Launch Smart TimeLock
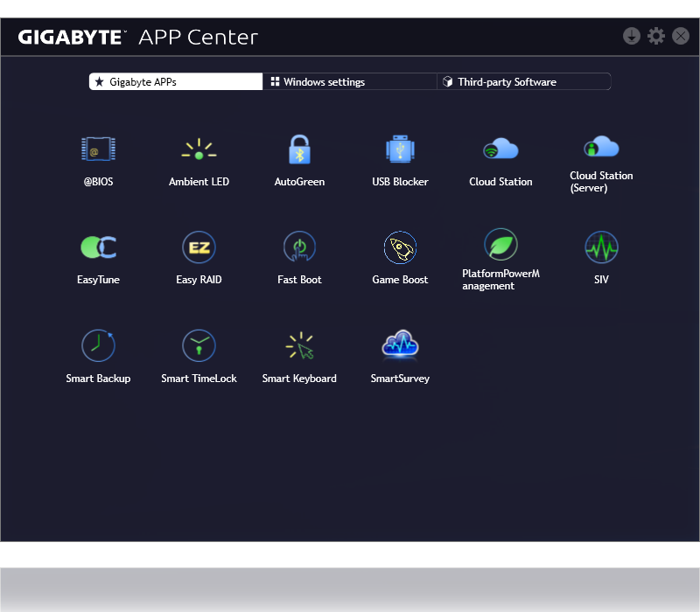Viewport: 700px width, 612px height. pyautogui.click(x=199, y=346)
